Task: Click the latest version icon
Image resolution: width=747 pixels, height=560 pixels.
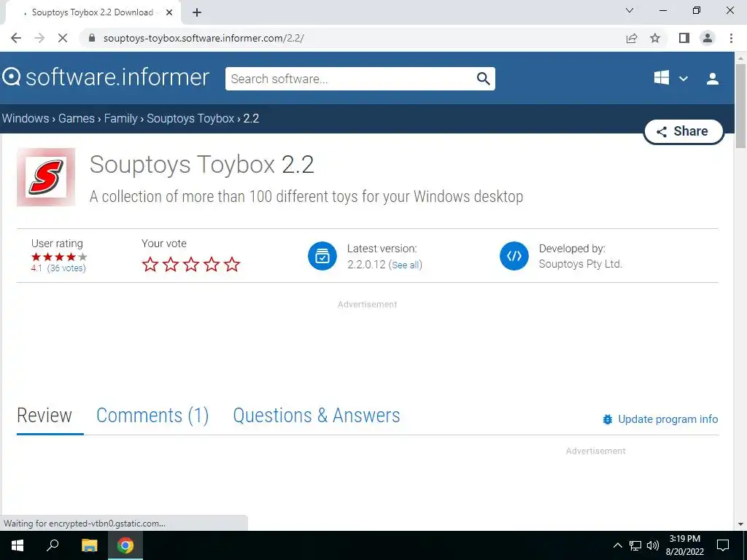Action: click(322, 256)
